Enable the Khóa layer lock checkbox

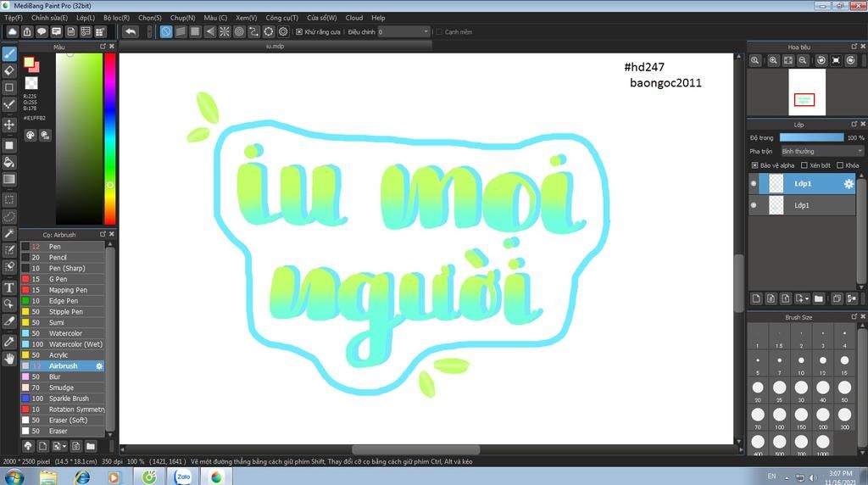(840, 165)
